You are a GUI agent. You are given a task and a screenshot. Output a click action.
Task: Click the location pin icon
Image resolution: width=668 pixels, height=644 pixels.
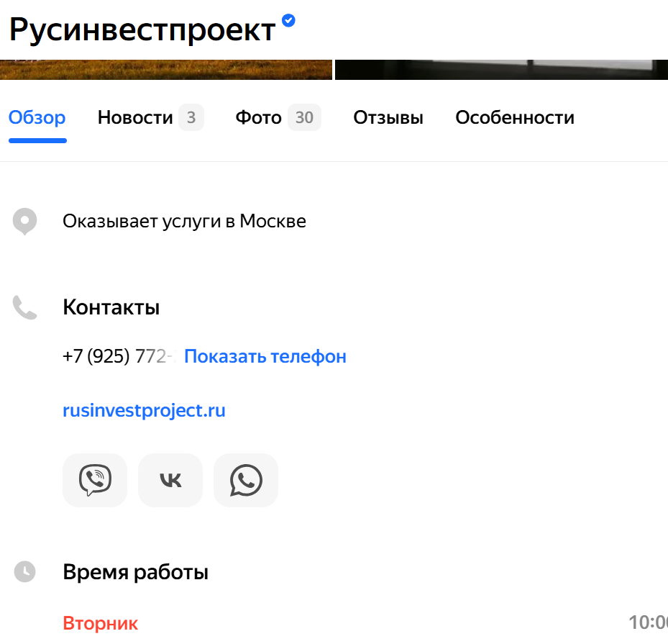pos(25,221)
